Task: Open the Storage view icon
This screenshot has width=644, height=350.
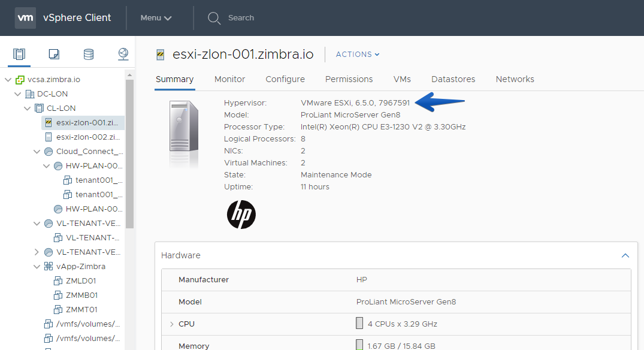Action: [x=88, y=54]
